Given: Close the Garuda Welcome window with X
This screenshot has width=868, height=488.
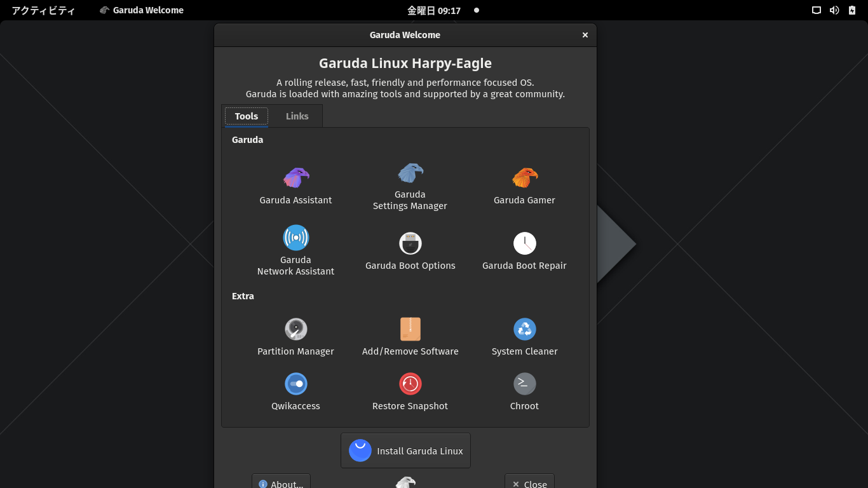Looking at the screenshot, I should 585,35.
